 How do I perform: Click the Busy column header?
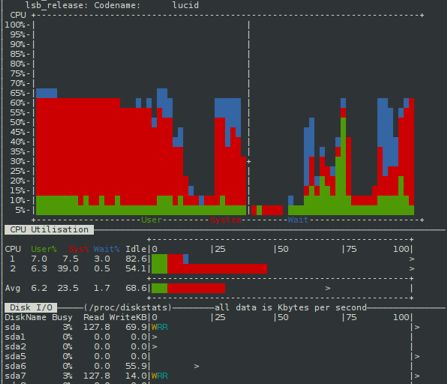(x=62, y=317)
